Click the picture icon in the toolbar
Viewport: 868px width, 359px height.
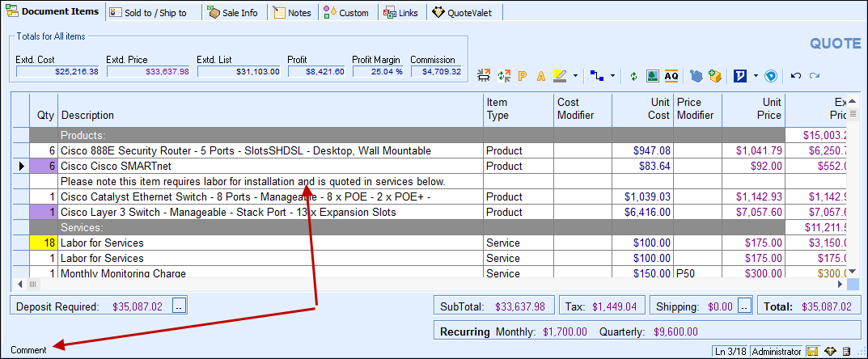coord(652,76)
